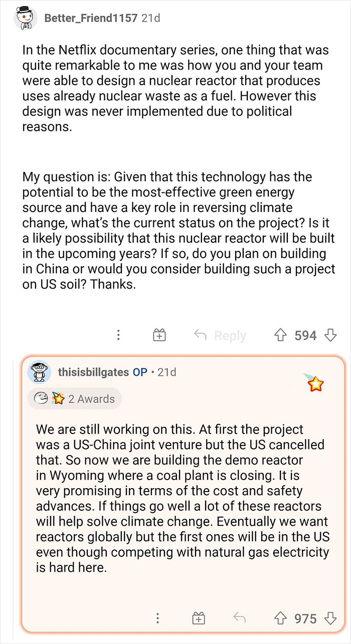Downvote the thisisbillgates reply
The image size is (351, 644).
(x=331, y=618)
